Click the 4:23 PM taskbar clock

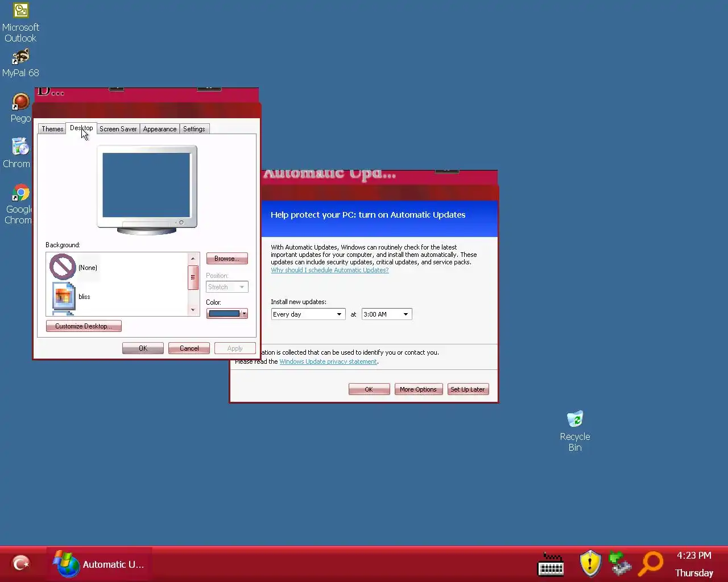tap(694, 556)
